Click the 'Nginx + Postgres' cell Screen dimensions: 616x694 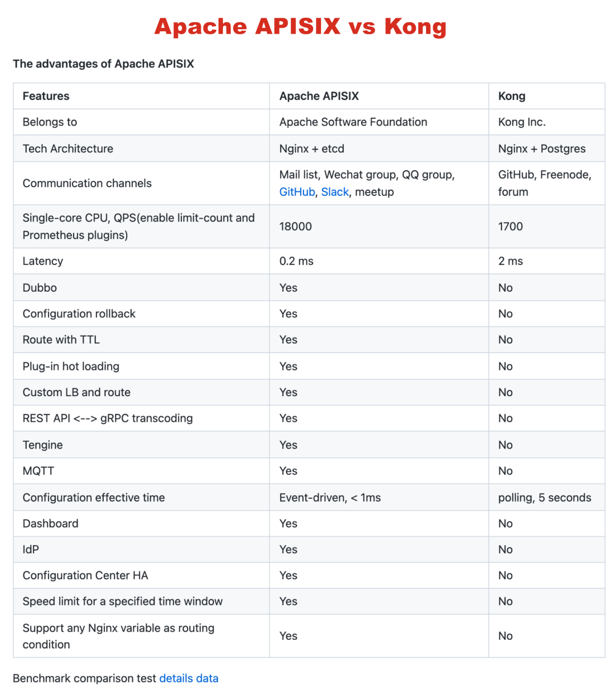[541, 148]
